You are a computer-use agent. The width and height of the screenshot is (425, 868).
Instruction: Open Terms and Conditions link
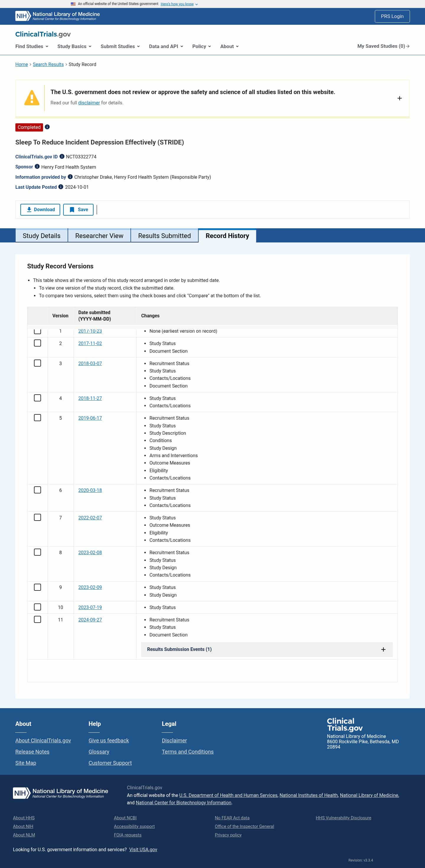pyautogui.click(x=187, y=751)
